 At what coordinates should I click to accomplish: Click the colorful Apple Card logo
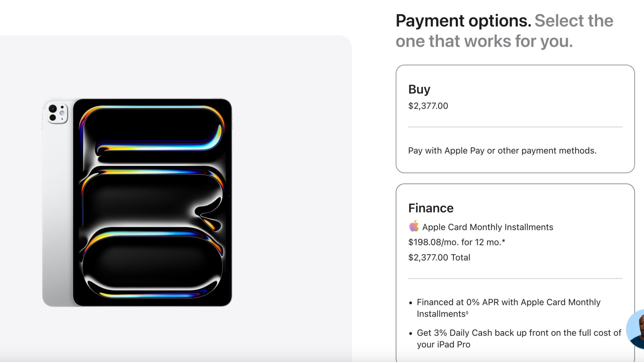414,226
